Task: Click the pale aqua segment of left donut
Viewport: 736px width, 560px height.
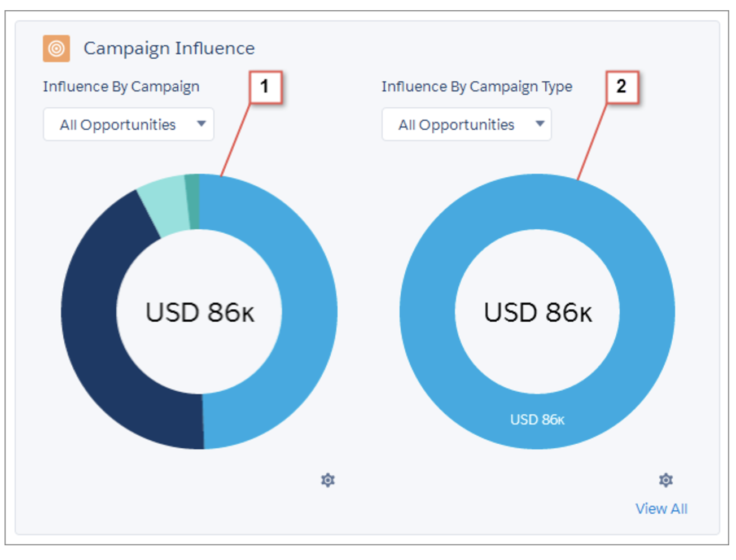Action: click(x=165, y=205)
